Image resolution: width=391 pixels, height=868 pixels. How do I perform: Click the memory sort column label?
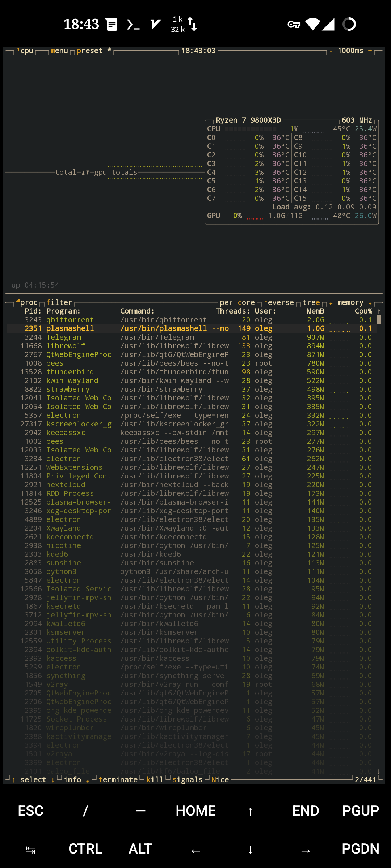coord(350,302)
